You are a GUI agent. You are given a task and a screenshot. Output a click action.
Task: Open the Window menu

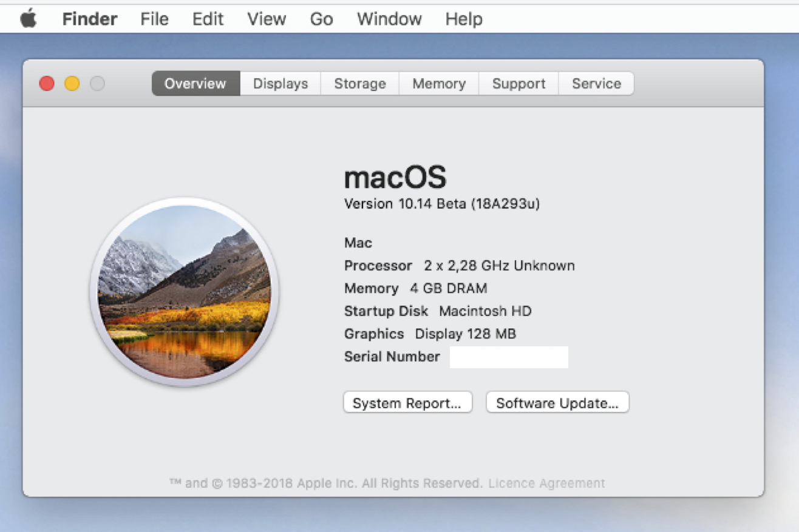[389, 19]
